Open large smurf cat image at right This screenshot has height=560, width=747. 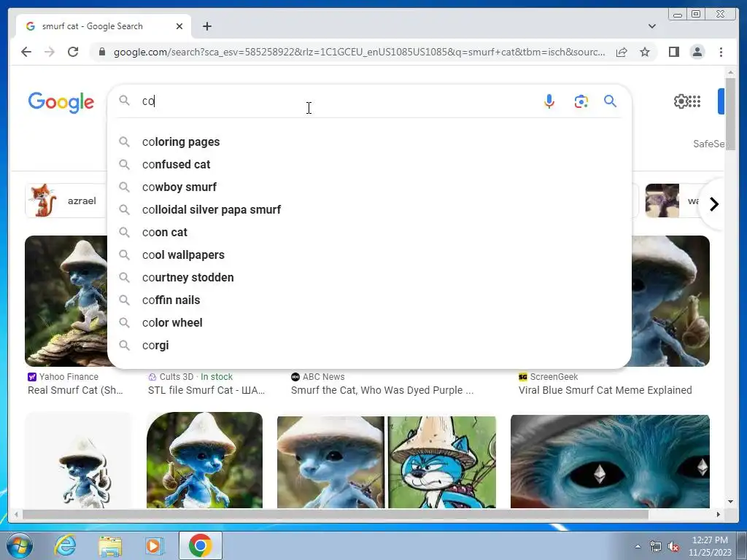point(670,301)
